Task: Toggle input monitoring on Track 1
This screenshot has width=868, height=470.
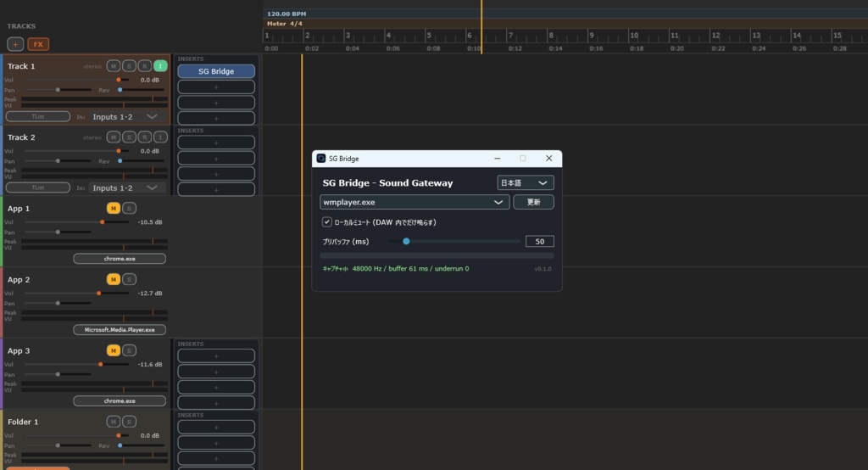Action: point(160,66)
